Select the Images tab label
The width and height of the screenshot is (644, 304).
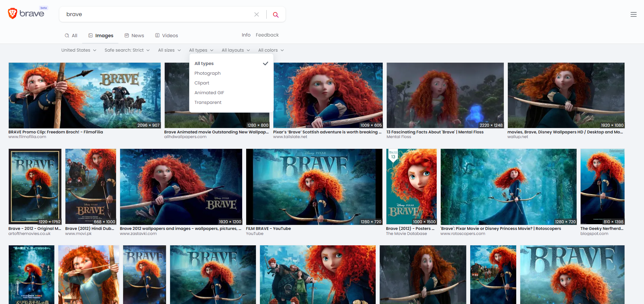104,36
